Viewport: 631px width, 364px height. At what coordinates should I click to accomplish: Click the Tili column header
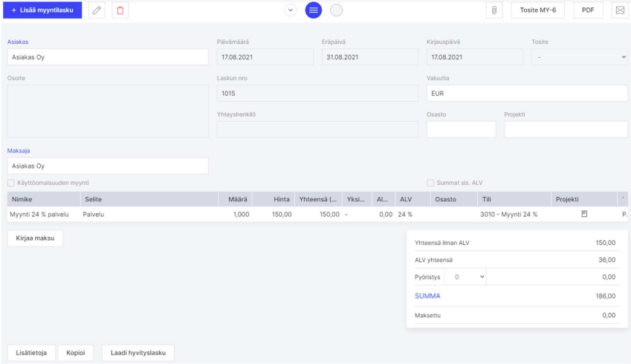tap(514, 199)
